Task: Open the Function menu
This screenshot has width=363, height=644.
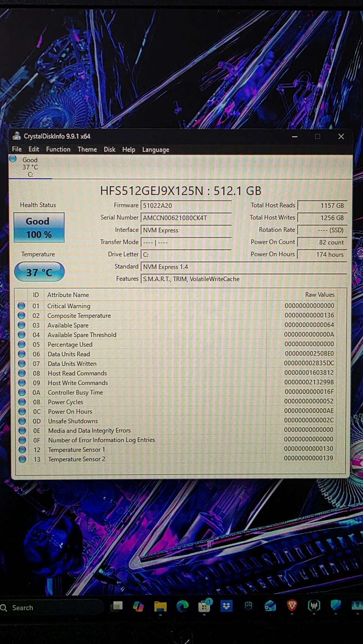Action: pos(58,149)
